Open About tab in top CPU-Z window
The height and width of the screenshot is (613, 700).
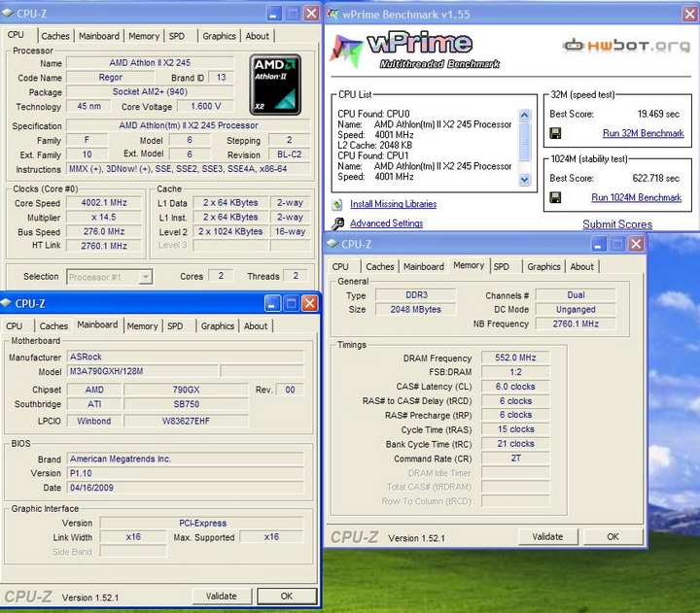click(258, 36)
